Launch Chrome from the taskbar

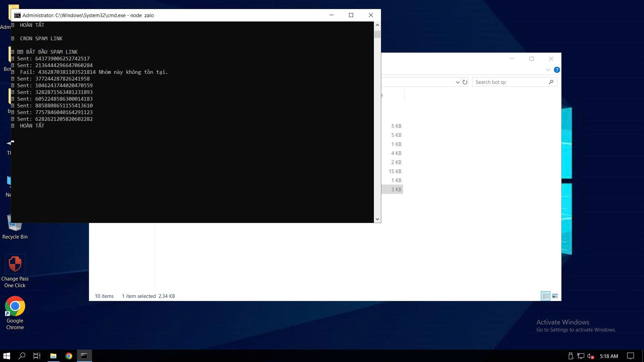pos(69,356)
